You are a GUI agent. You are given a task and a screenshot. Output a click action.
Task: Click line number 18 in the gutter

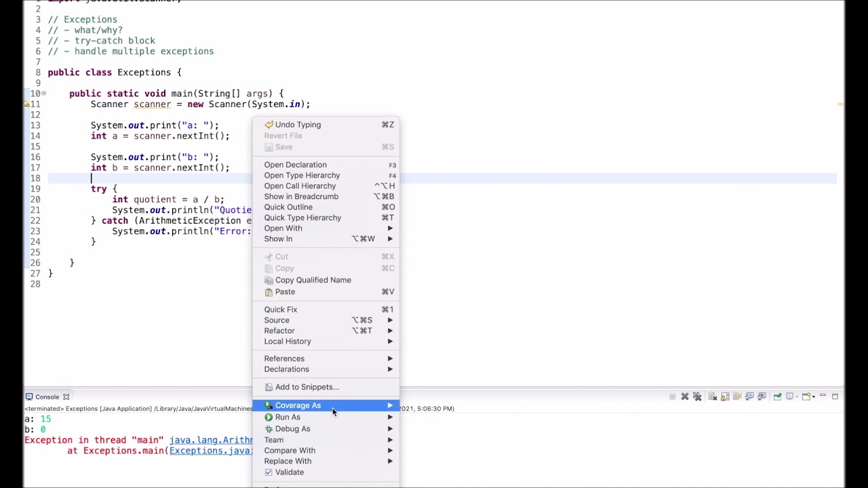point(35,178)
